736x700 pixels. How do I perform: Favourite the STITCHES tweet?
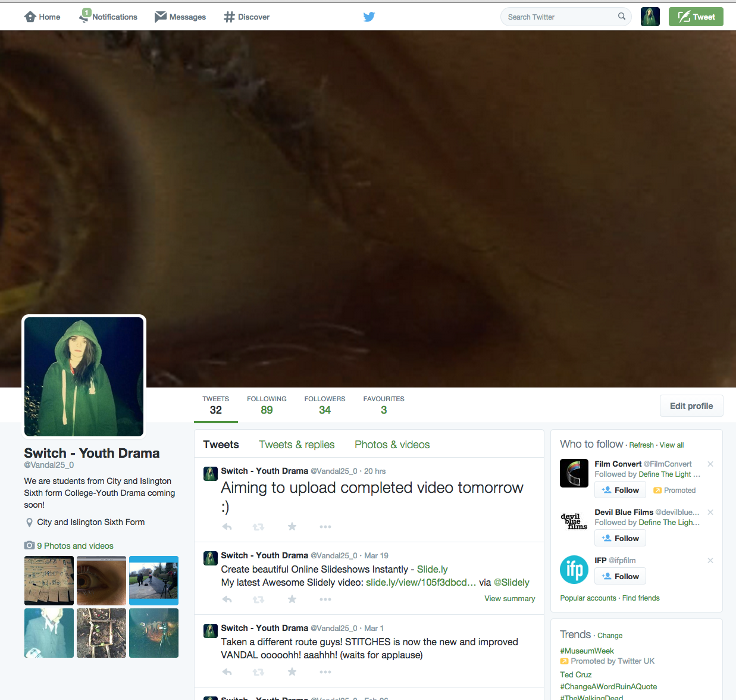click(x=292, y=671)
